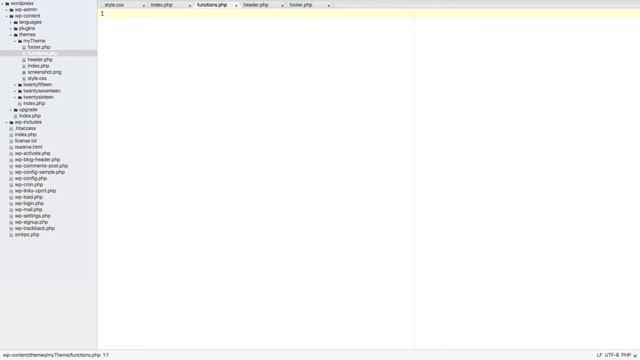Image resolution: width=640 pixels, height=360 pixels.
Task: Collapse the wp-content folder arrow
Action: coord(7,16)
